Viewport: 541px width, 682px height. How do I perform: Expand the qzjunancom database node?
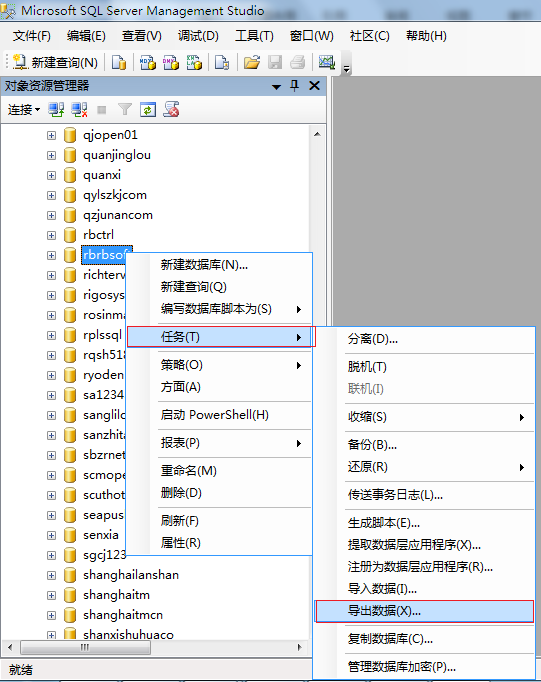tap(51, 215)
